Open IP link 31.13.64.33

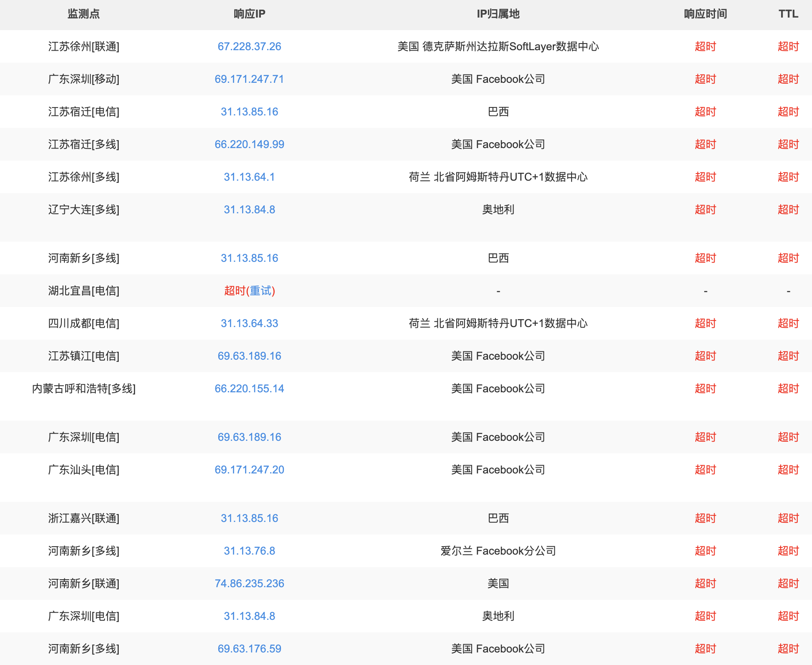249,323
